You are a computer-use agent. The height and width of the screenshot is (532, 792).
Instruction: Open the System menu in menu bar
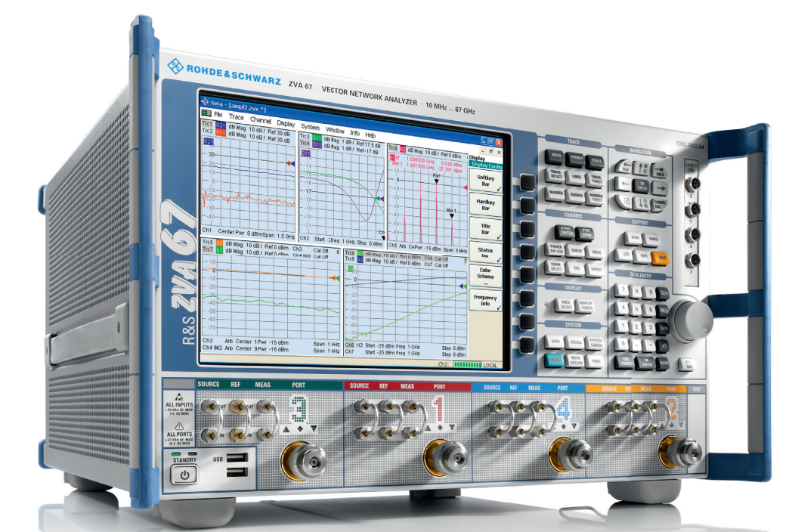pyautogui.click(x=310, y=127)
